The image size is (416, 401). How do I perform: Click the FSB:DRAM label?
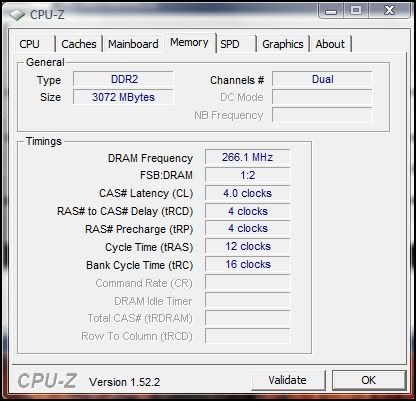(x=166, y=175)
